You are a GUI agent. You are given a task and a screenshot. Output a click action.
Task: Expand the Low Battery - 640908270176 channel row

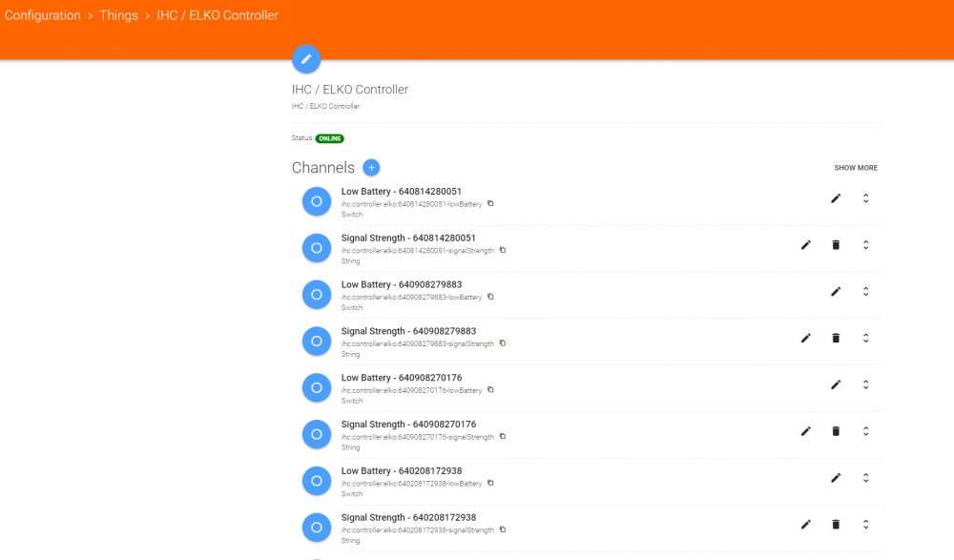point(866,384)
